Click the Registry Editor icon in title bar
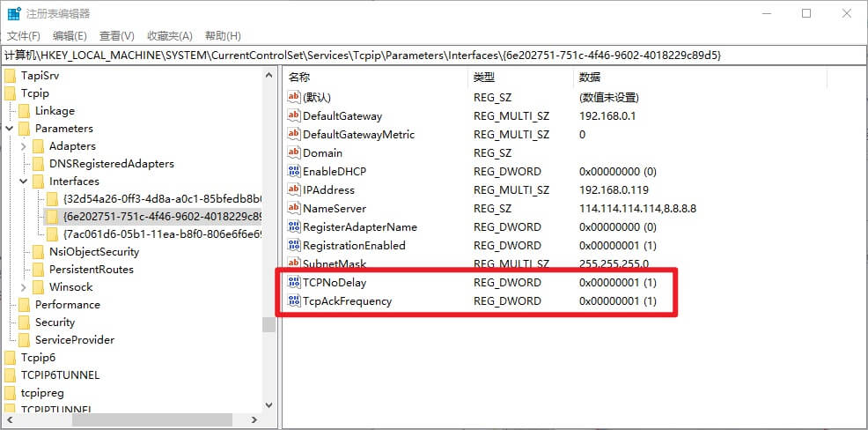The image size is (868, 430). click(x=14, y=13)
